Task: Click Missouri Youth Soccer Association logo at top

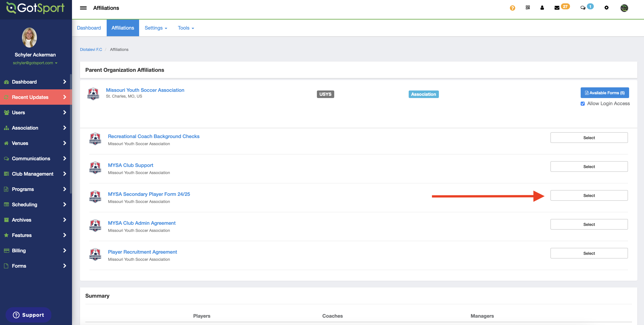Action: click(x=93, y=94)
